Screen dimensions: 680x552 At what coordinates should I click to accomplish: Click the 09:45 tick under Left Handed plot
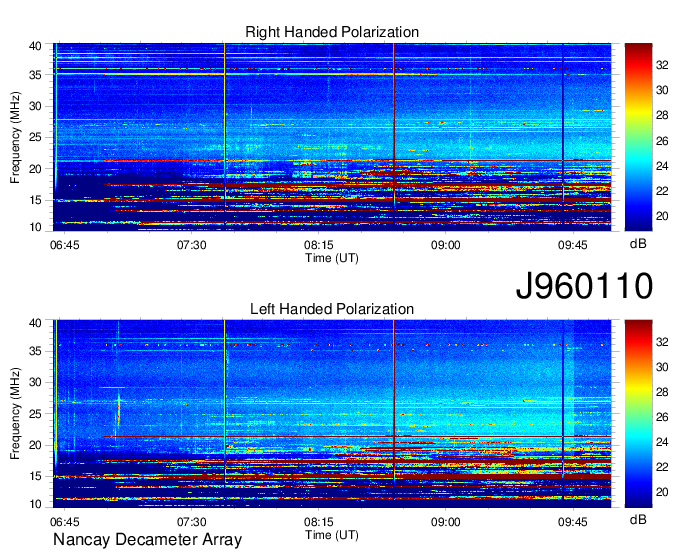tap(572, 522)
